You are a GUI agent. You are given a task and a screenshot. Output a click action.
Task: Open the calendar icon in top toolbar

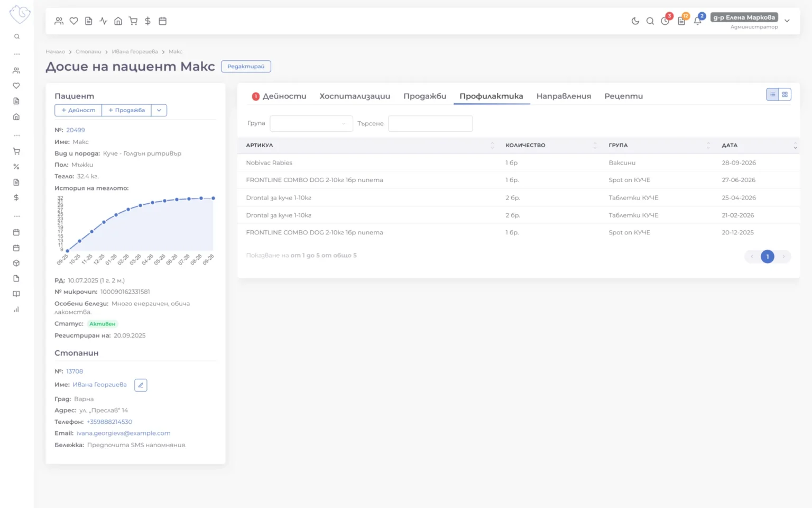[163, 21]
